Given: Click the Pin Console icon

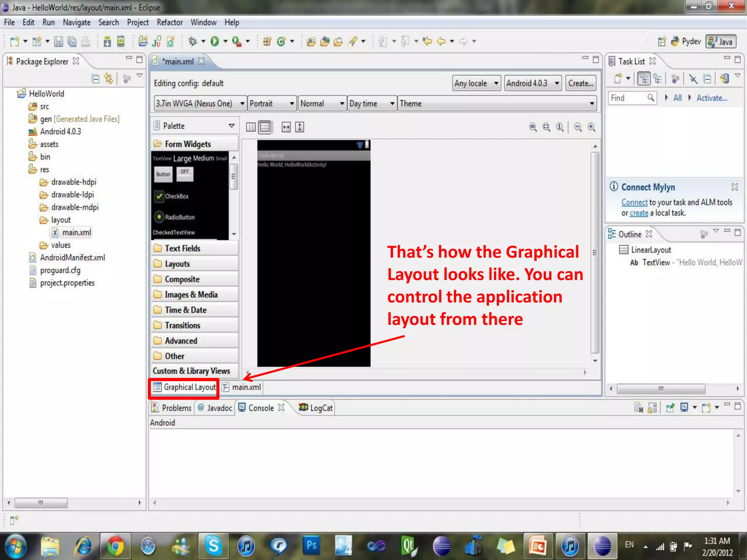Looking at the screenshot, I should 670,407.
